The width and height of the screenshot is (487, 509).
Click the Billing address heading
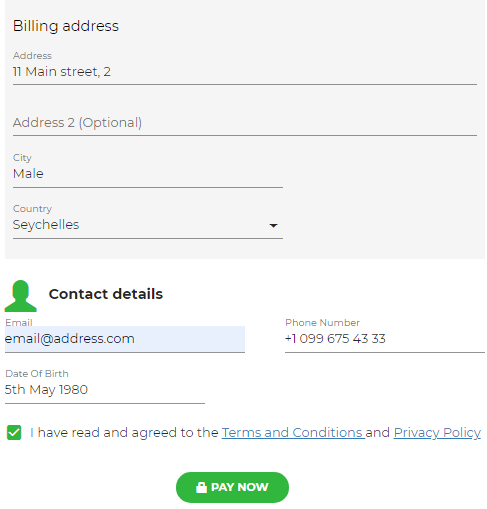point(66,26)
